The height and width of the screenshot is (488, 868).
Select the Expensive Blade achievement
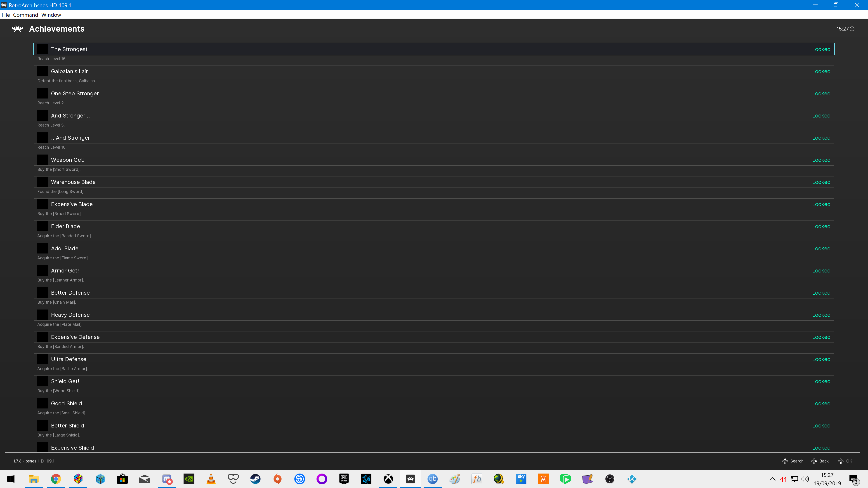[434, 204]
